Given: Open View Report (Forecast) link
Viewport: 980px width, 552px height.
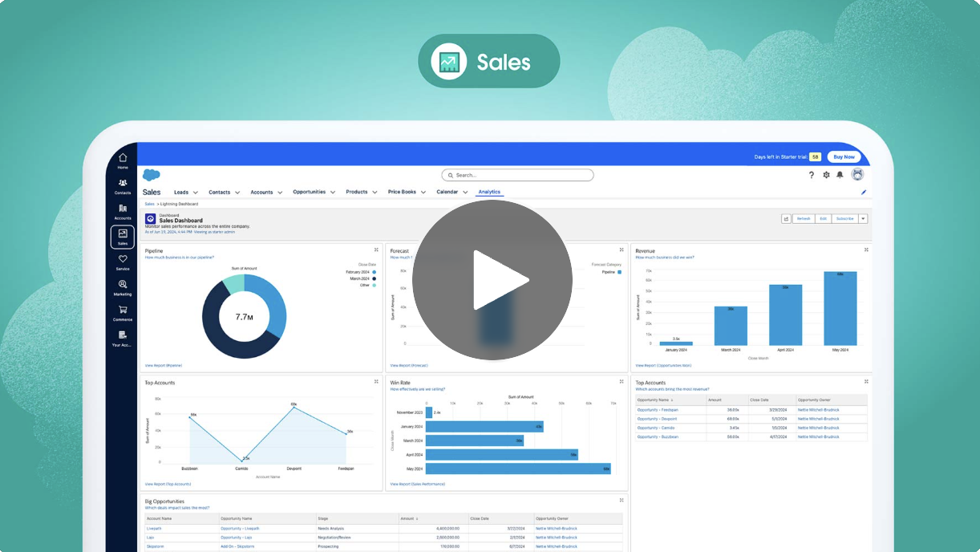Looking at the screenshot, I should [x=409, y=366].
